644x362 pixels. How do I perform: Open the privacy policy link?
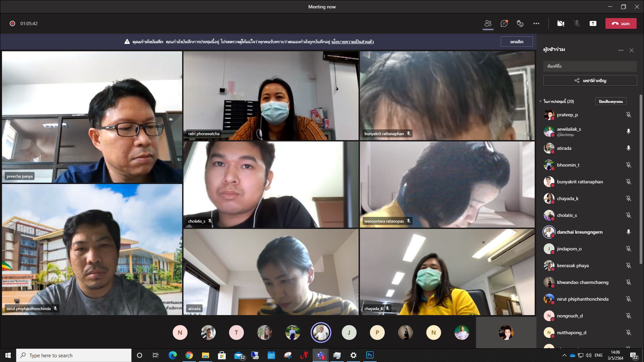point(352,42)
